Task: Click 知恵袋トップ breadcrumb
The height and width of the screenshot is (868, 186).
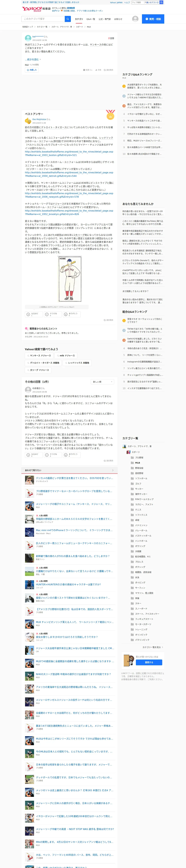Action: [28, 27]
